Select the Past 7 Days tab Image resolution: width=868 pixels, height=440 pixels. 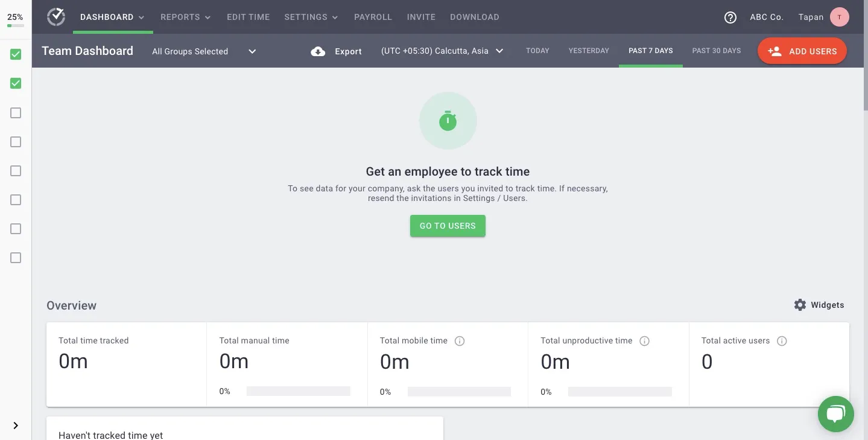point(651,51)
